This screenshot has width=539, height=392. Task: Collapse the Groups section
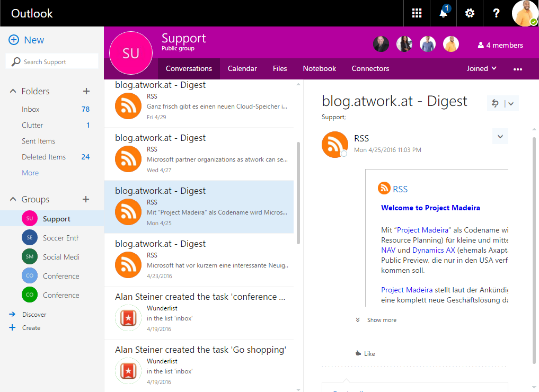[x=13, y=199]
